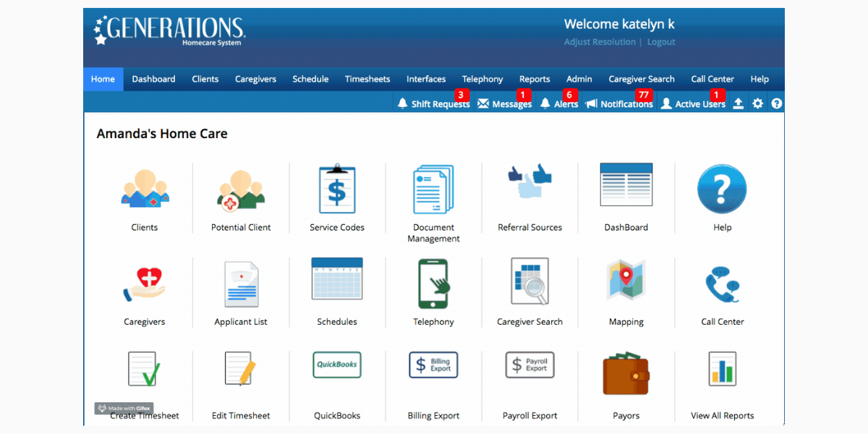The height and width of the screenshot is (434, 868).
Task: Launch Caregiver Search magnifier icon
Action: pyautogui.click(x=529, y=281)
